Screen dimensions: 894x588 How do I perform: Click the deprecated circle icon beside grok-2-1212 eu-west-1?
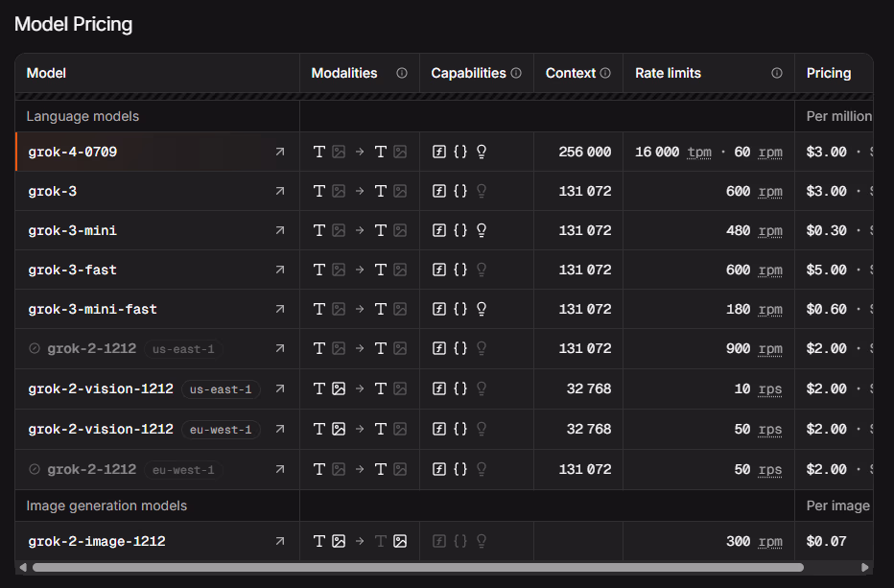(35, 469)
